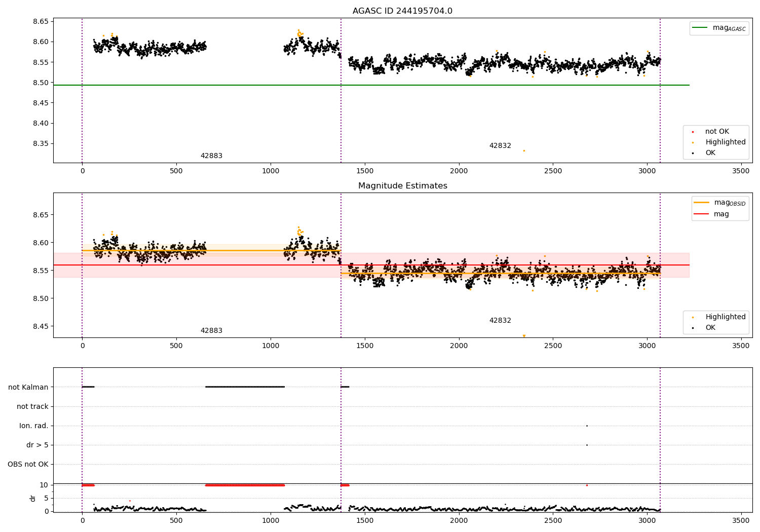Click the 'not track' row label

(32, 406)
